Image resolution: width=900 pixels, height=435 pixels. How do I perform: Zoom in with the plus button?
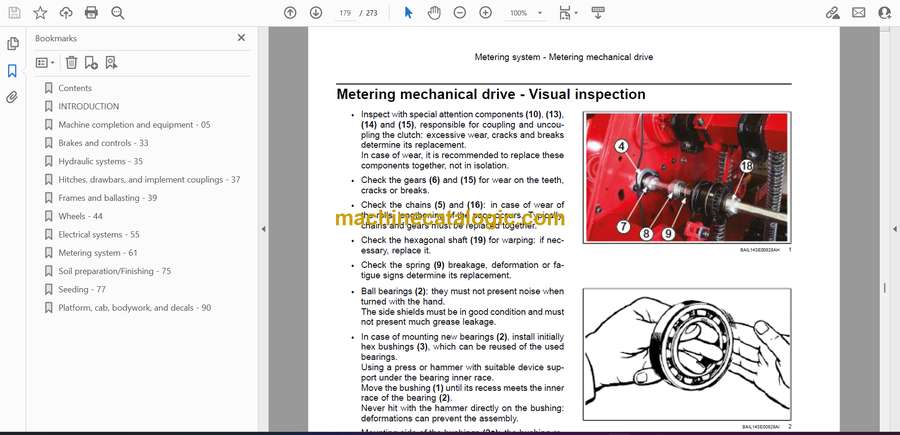486,13
